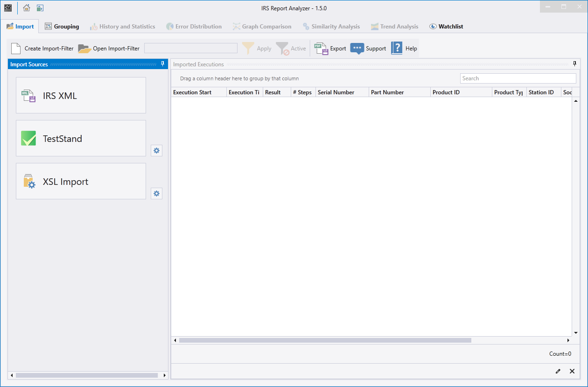Open the Watchlist tab
Screen dimensions: 588x387
447,27
